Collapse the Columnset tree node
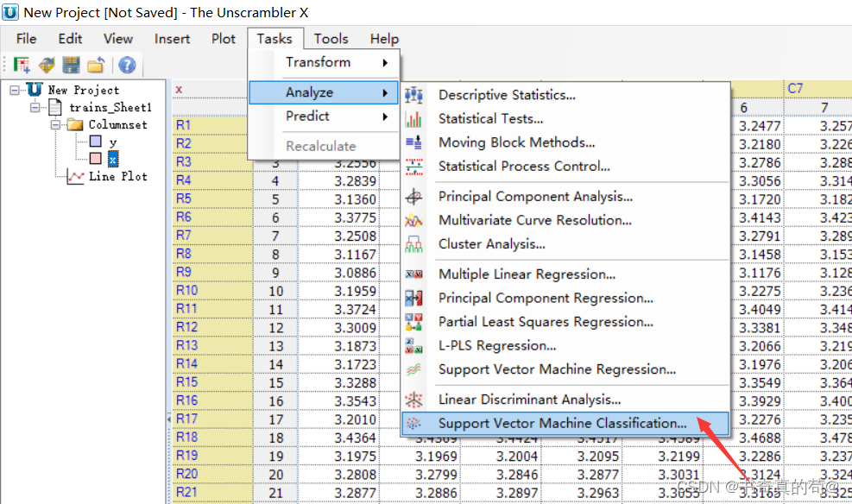 point(55,125)
